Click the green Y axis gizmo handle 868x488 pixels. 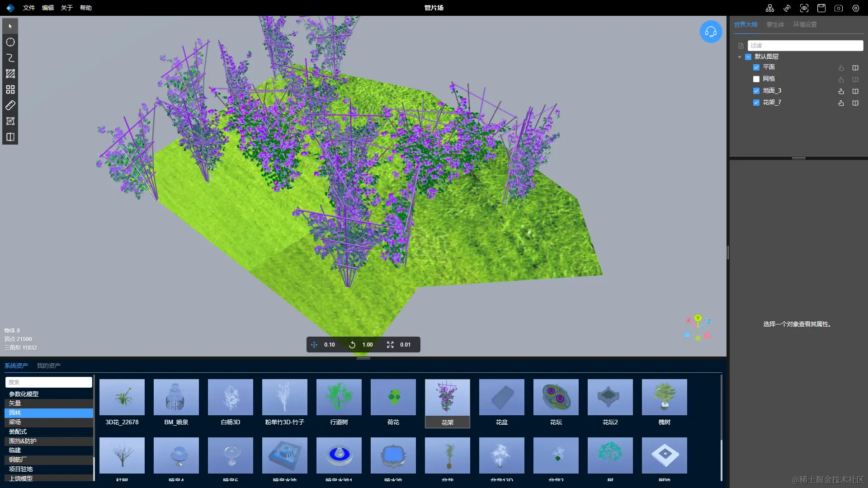click(x=698, y=318)
